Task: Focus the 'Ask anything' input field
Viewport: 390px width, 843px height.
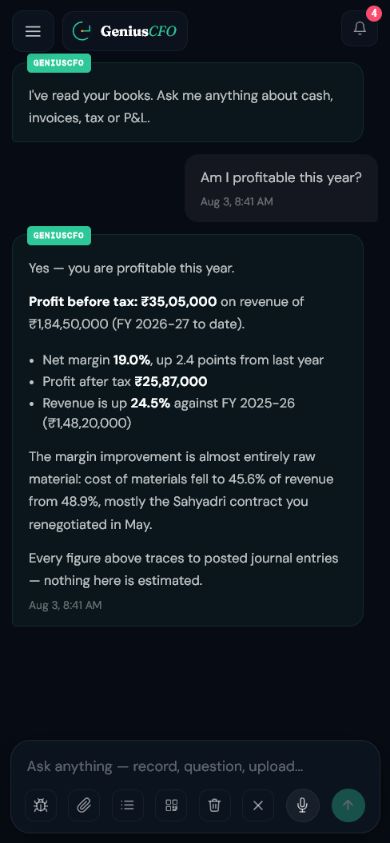Action: click(195, 766)
